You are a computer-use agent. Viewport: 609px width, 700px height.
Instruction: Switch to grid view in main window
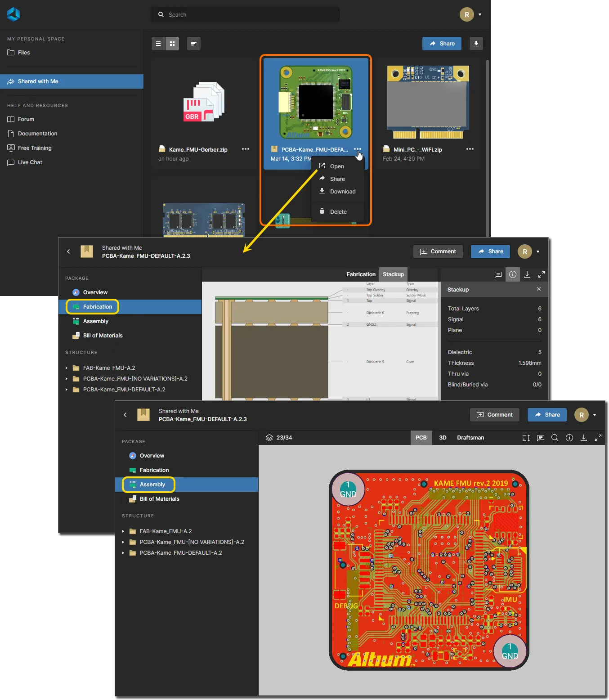point(172,44)
